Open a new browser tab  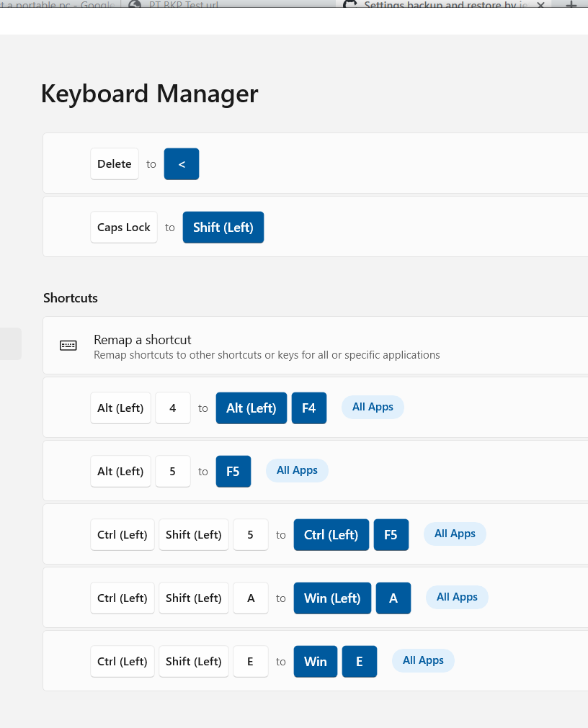click(571, 5)
